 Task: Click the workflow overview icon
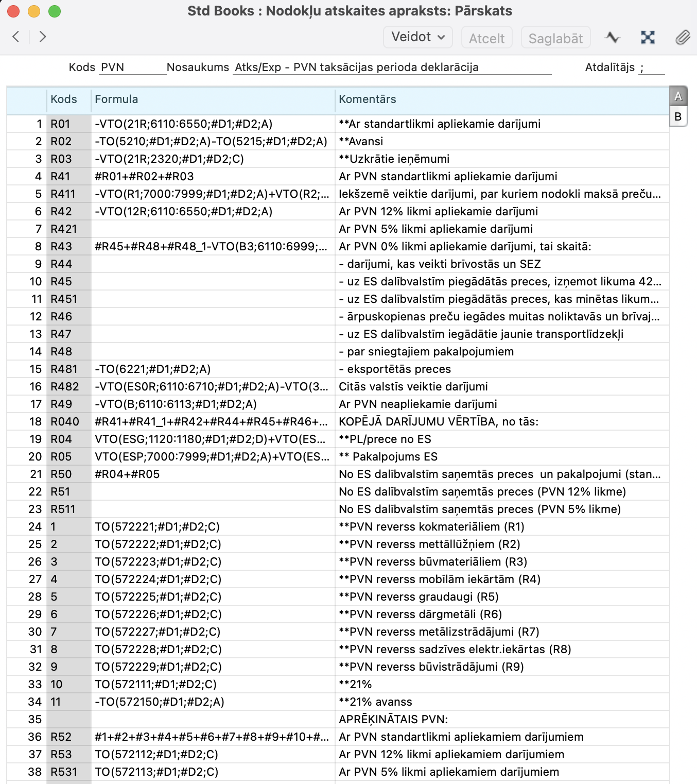coord(648,38)
